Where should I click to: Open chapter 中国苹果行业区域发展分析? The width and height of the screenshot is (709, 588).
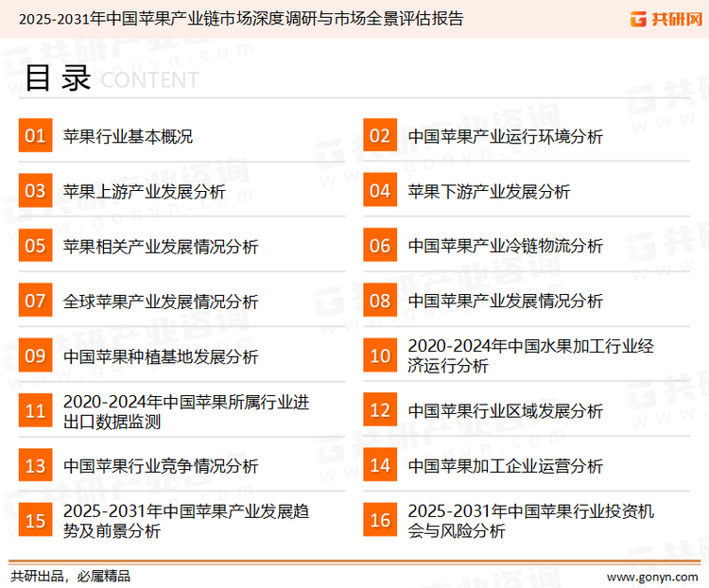(505, 411)
